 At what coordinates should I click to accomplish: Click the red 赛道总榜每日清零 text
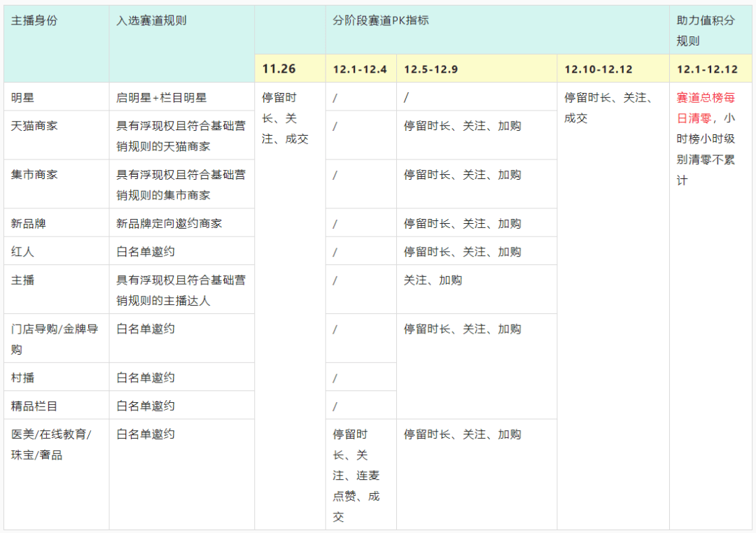(706, 108)
